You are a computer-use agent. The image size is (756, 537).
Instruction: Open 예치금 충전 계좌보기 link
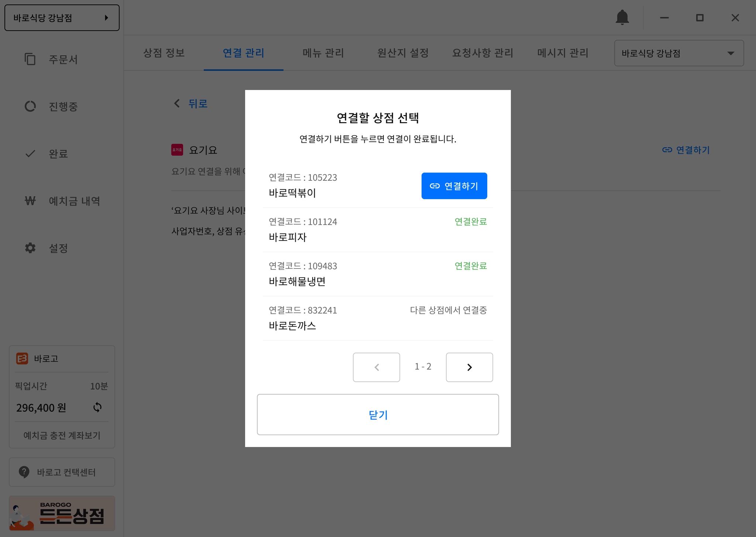pos(62,435)
